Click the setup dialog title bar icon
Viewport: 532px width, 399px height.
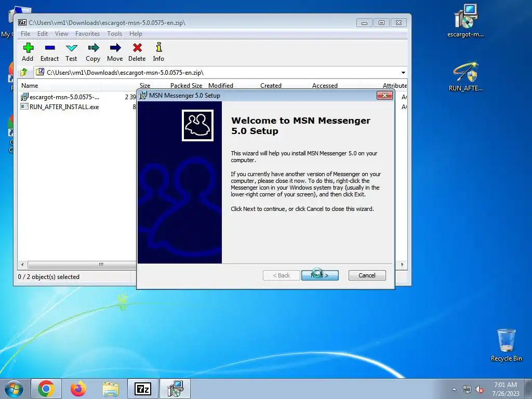point(143,96)
